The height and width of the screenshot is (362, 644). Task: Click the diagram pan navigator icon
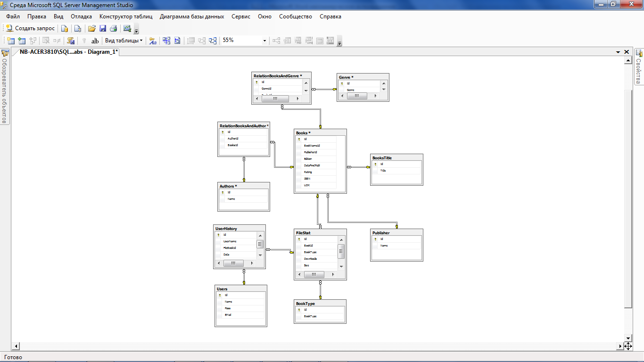628,346
